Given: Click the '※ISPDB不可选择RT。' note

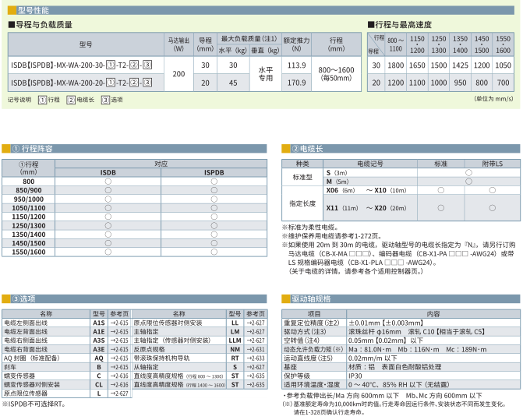Looking at the screenshot, I should 34,404.
